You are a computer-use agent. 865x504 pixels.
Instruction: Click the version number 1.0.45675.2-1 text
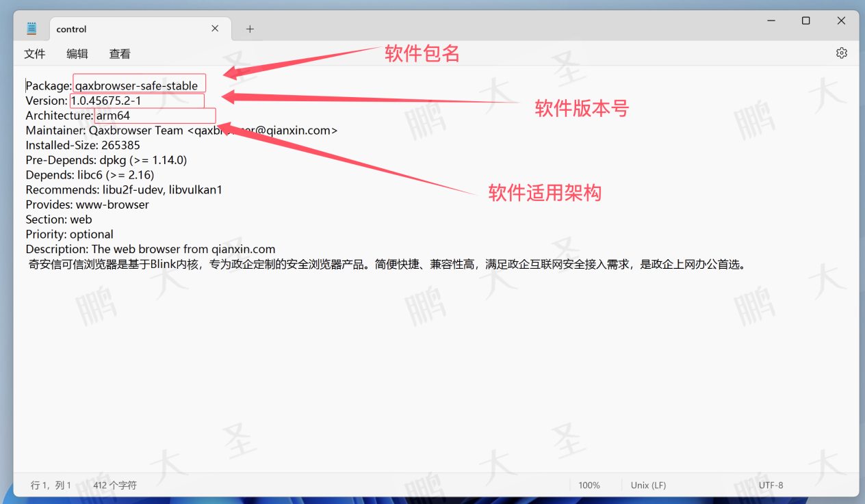tap(106, 101)
